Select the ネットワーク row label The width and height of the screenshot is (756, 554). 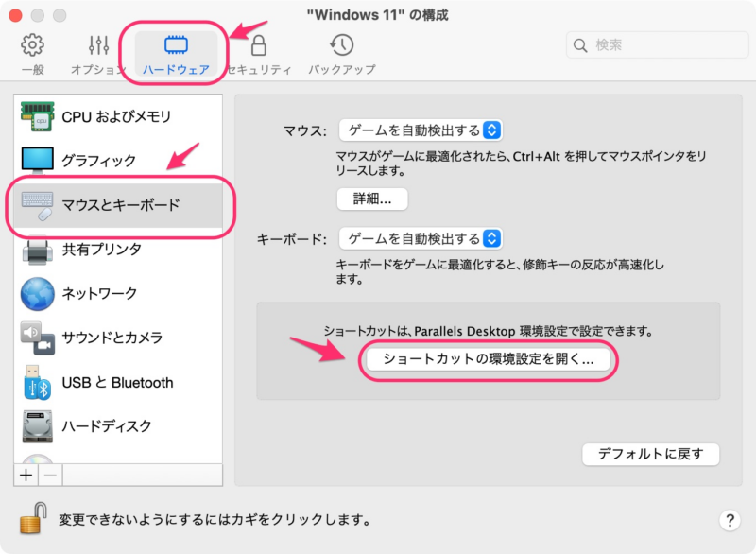100,294
